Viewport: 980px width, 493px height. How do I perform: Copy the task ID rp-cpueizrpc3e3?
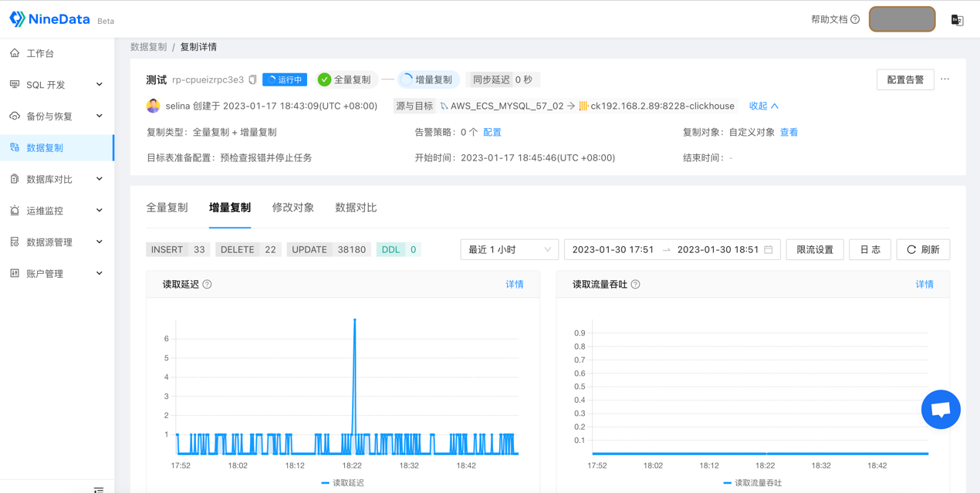[252, 79]
